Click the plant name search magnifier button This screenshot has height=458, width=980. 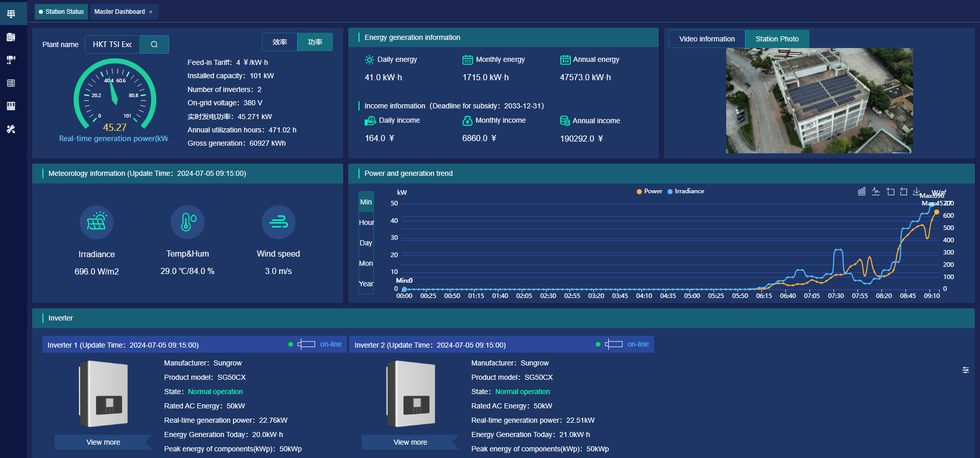[x=154, y=44]
